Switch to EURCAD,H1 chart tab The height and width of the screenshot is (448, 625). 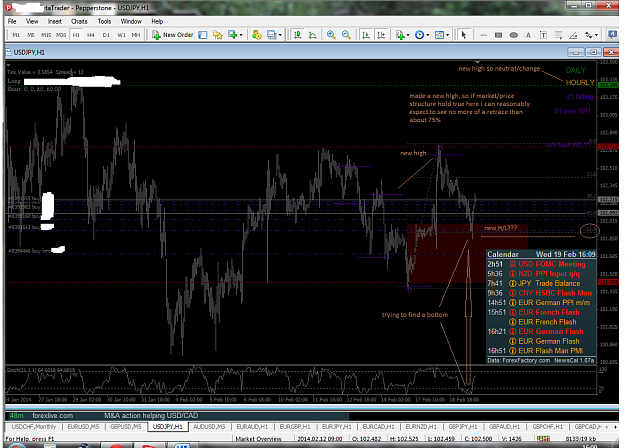378,426
